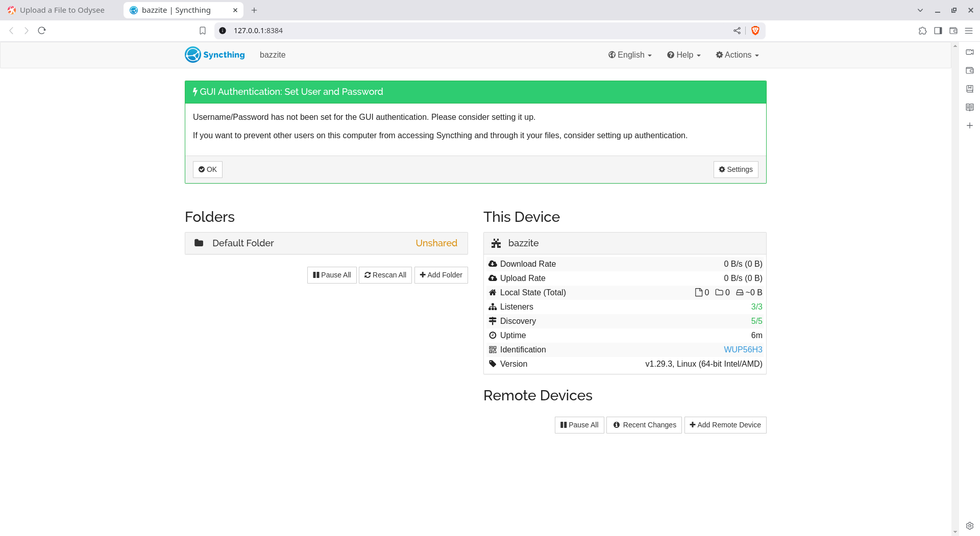Close the bazzite Syncthing tab
This screenshot has width=980, height=536.
pyautogui.click(x=235, y=10)
